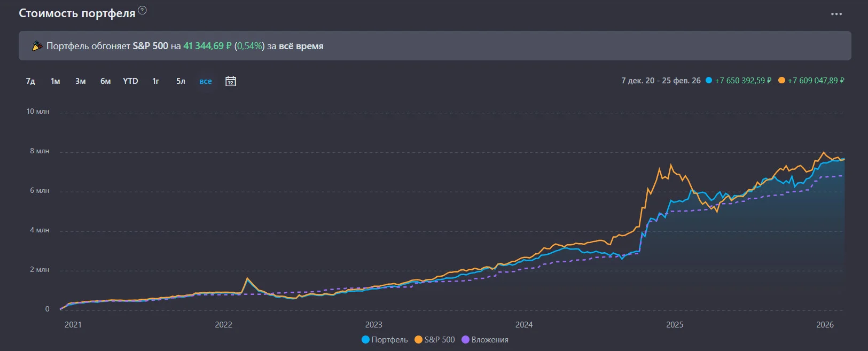
Task: Switch chart to 6м period
Action: pyautogui.click(x=106, y=81)
